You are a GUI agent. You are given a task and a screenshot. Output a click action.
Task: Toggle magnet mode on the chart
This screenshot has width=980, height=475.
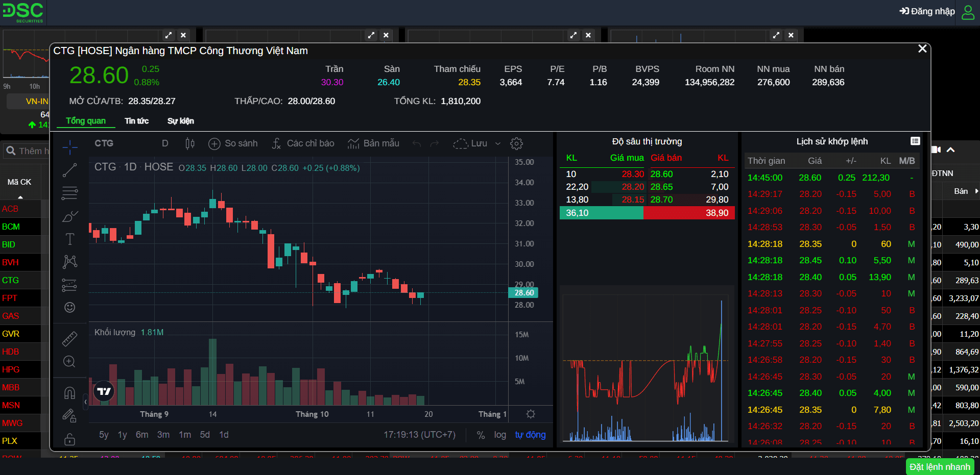(70, 393)
